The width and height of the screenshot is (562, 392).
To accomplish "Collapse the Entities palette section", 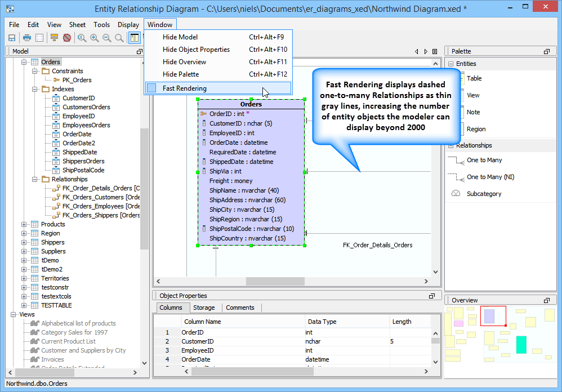I will 451,64.
